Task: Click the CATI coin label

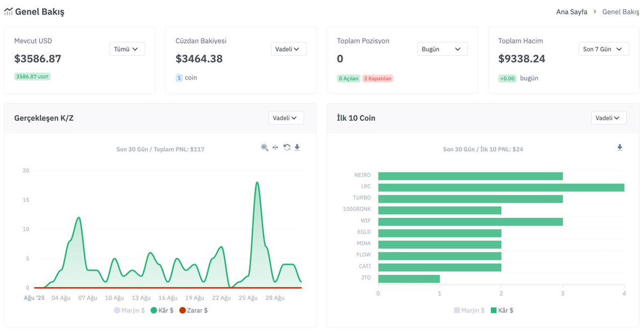Action: (x=364, y=266)
